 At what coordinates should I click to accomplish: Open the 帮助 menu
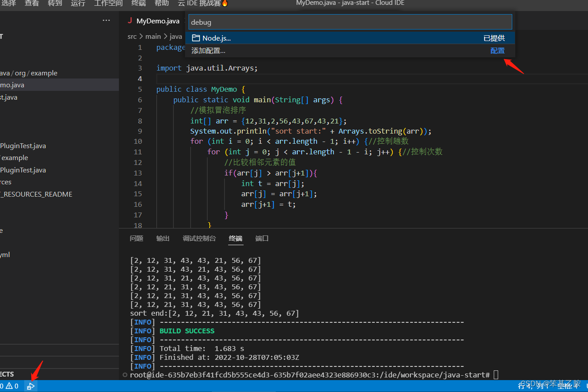(162, 4)
